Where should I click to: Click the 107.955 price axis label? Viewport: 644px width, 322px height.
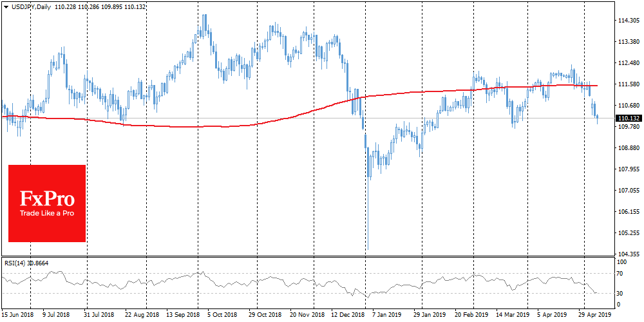[x=627, y=169]
